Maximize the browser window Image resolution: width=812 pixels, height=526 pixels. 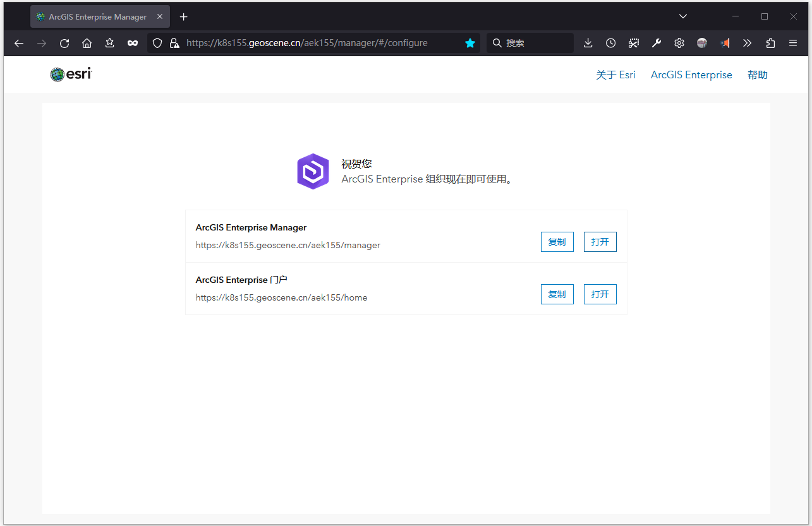pyautogui.click(x=765, y=16)
